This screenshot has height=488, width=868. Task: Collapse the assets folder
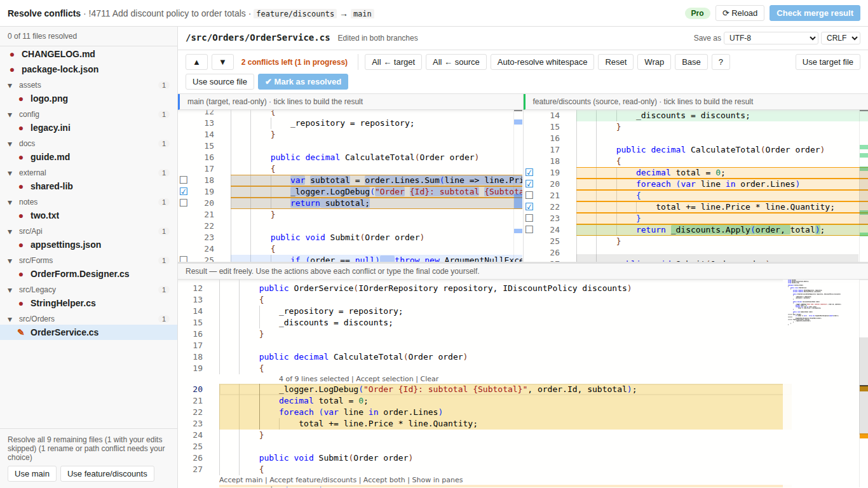tap(10, 85)
